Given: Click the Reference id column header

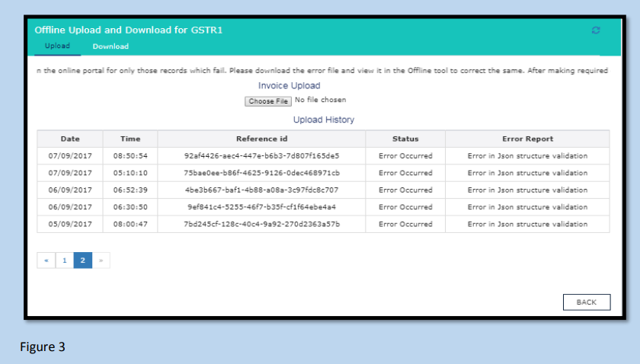Looking at the screenshot, I should 261,139.
